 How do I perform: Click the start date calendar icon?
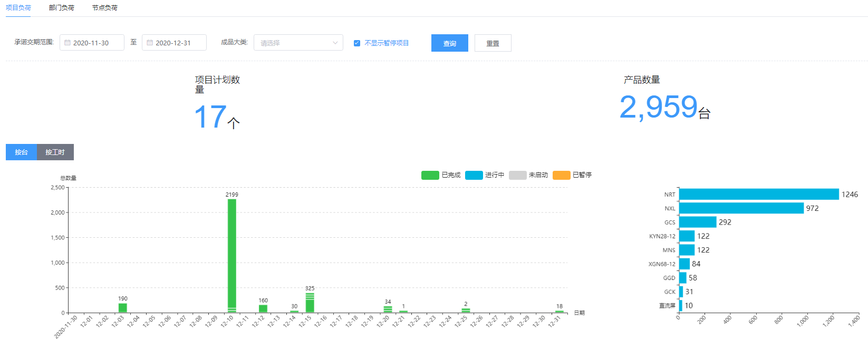coord(67,43)
